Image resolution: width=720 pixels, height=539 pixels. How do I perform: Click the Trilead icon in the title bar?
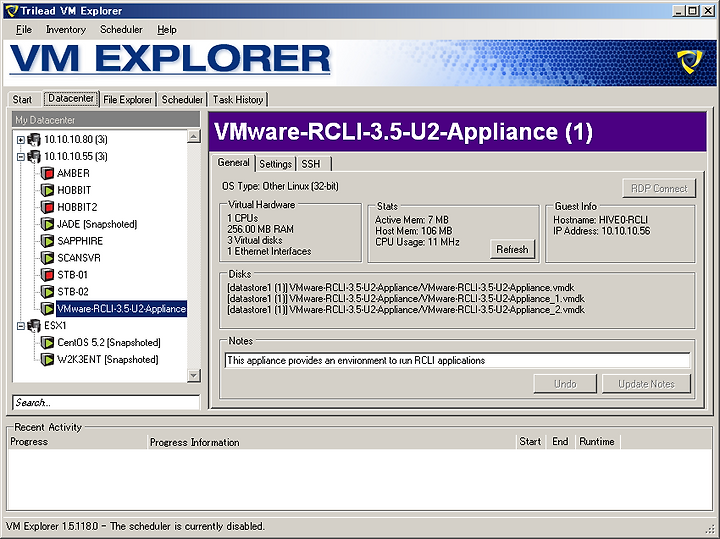point(11,11)
